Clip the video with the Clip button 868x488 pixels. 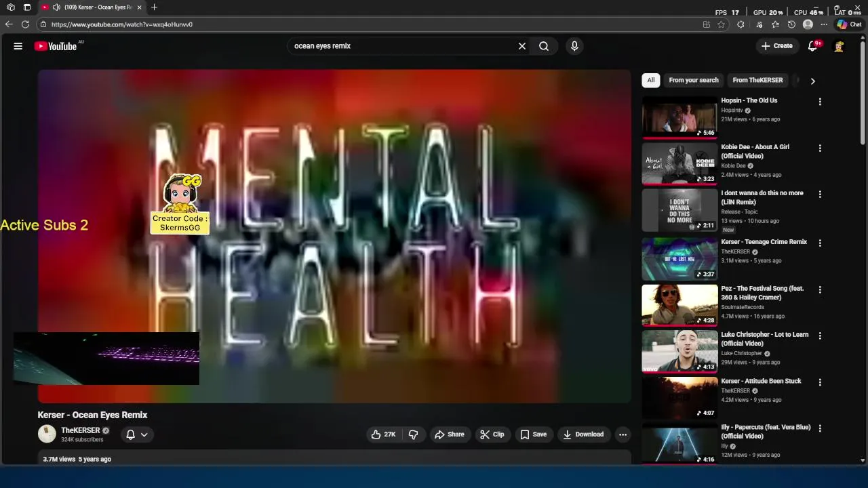(492, 434)
